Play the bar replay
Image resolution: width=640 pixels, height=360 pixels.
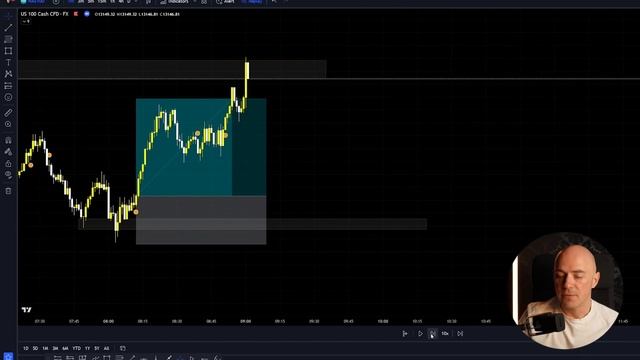[420, 333]
